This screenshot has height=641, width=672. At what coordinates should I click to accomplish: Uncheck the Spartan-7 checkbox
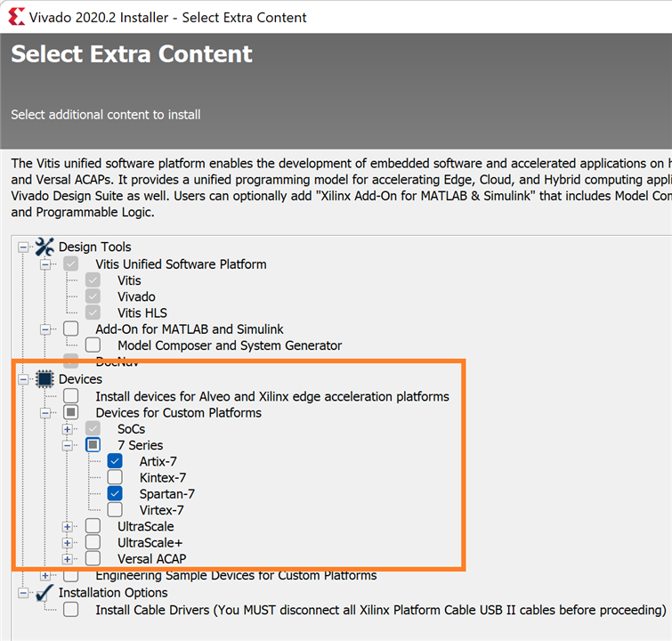point(115,493)
